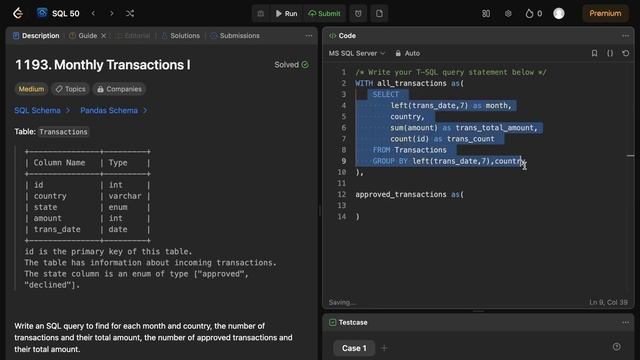
Task: Format code with braces icon
Action: (610, 53)
